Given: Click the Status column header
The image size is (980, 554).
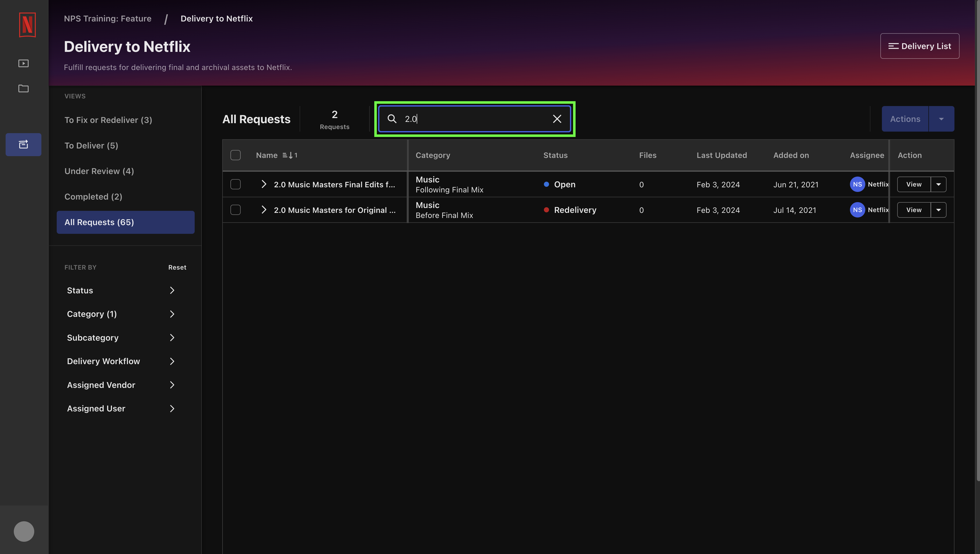Looking at the screenshot, I should click(555, 155).
